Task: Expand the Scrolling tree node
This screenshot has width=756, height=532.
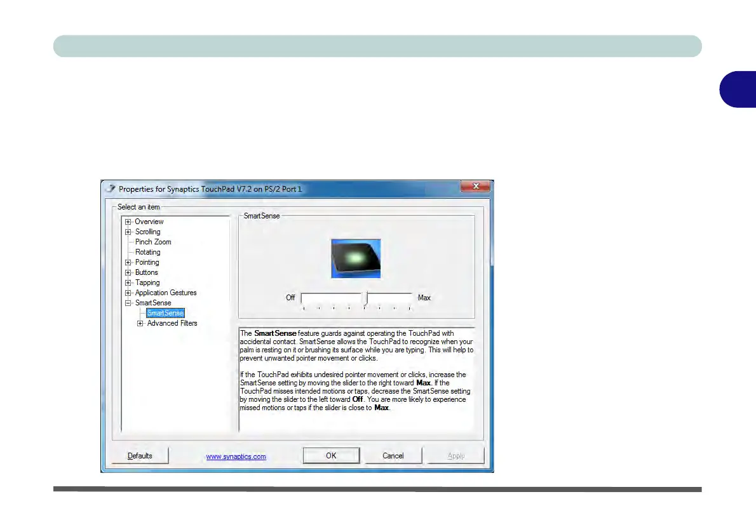Action: (128, 232)
